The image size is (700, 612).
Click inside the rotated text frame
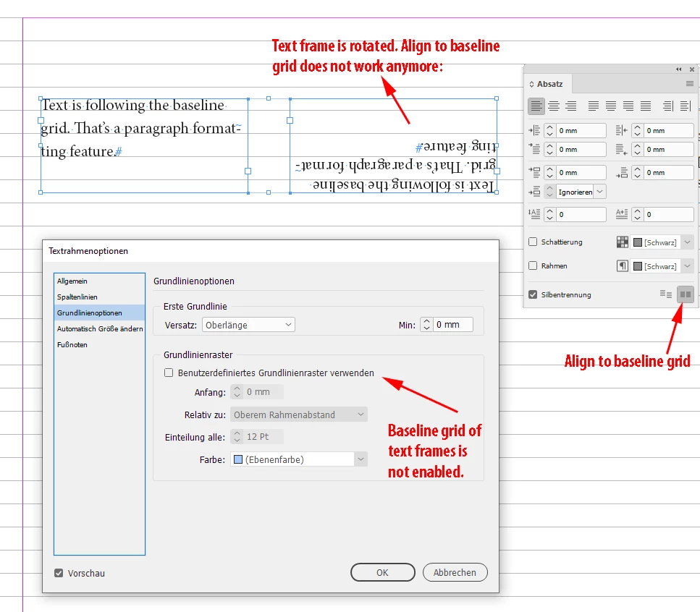[x=393, y=146]
